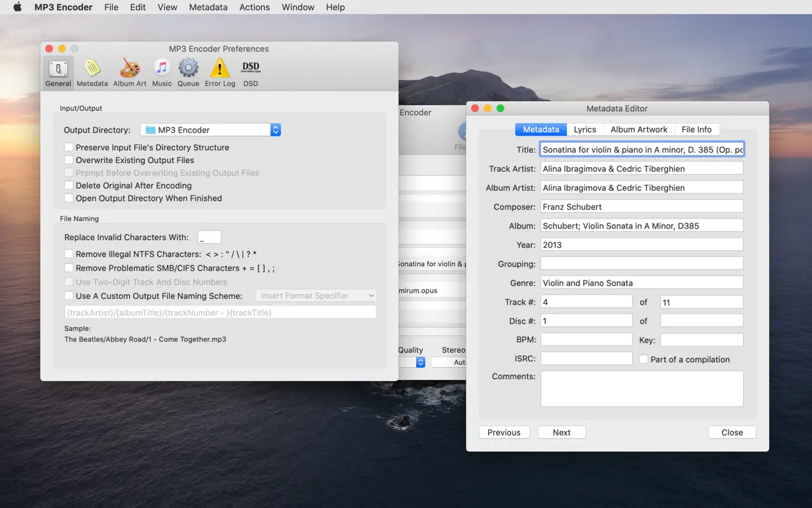The image size is (812, 508).
Task: Click the Track number field showing 4
Action: pos(586,302)
